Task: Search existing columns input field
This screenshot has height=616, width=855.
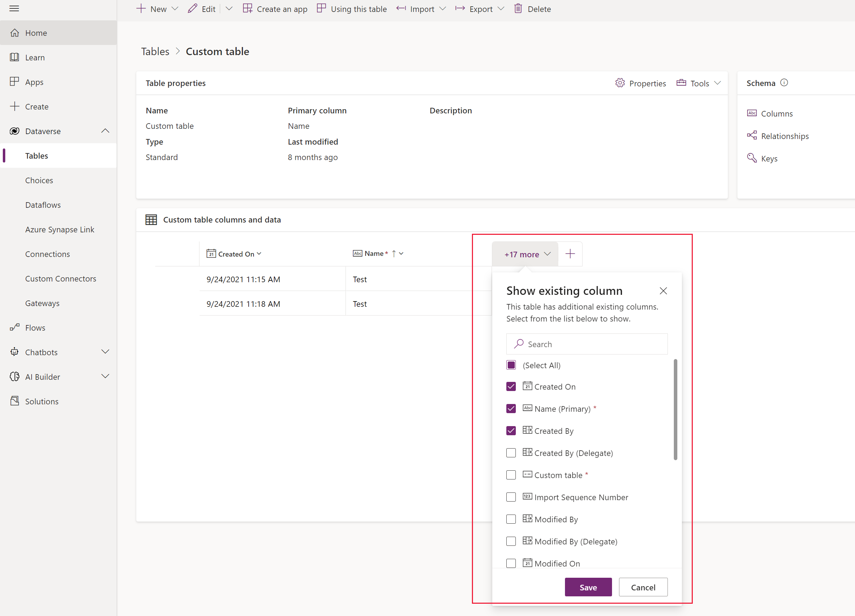Action: (x=587, y=344)
